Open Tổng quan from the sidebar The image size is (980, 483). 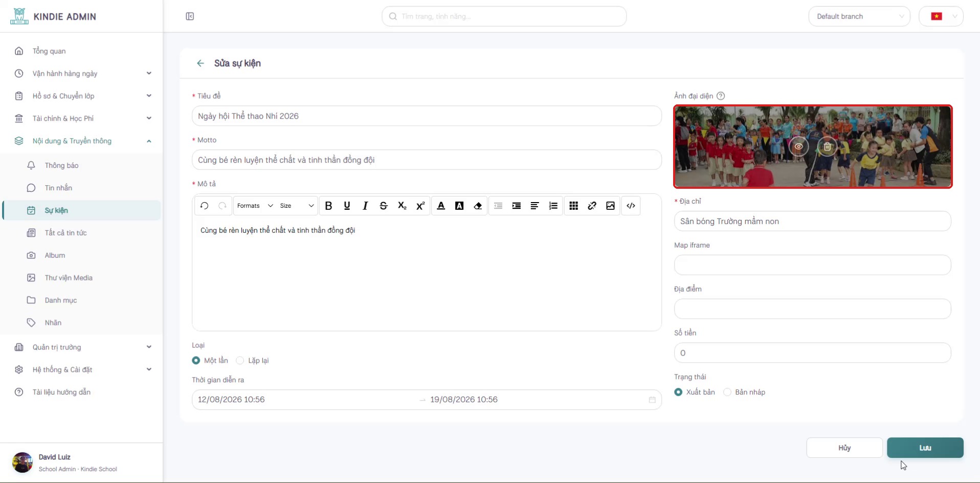(82, 51)
